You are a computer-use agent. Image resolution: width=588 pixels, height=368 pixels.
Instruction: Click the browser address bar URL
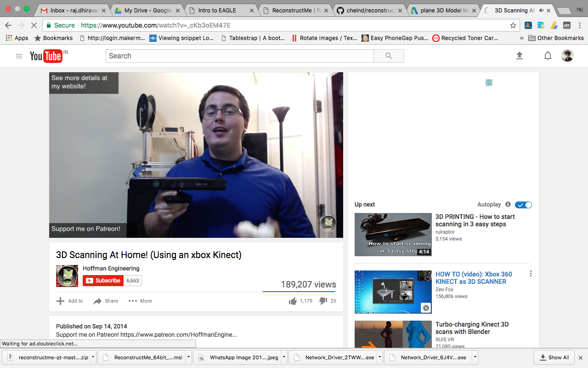(156, 25)
